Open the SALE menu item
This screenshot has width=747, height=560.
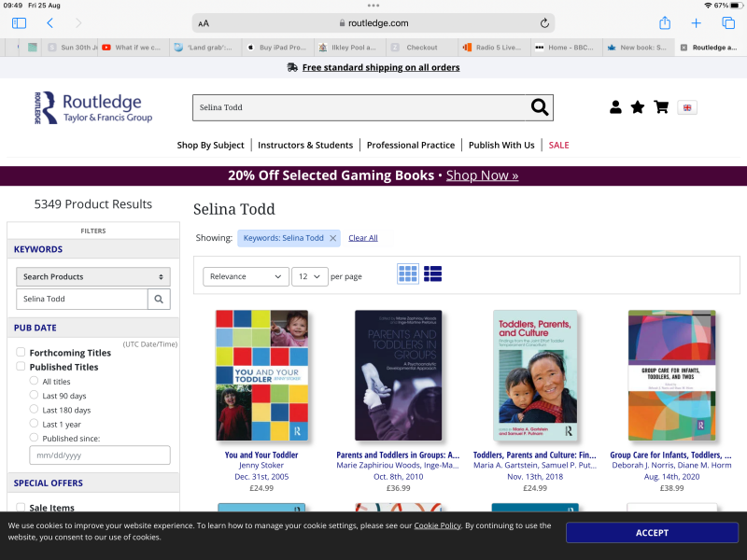point(558,146)
